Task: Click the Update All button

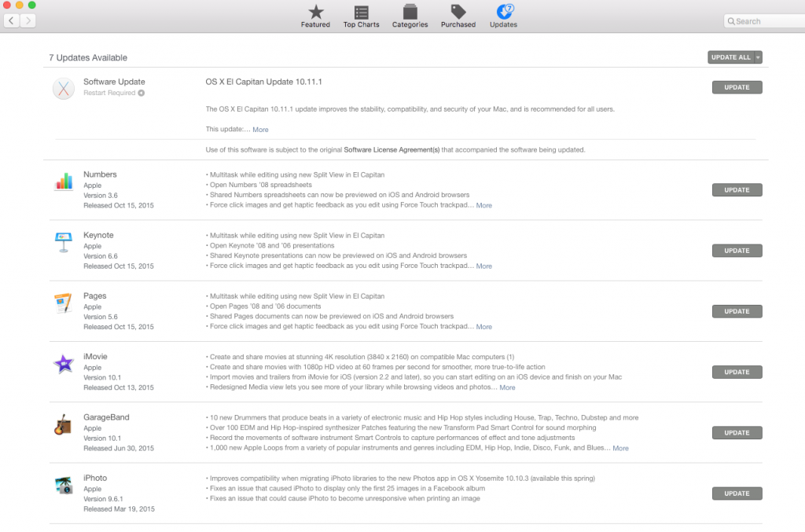Action: [730, 57]
